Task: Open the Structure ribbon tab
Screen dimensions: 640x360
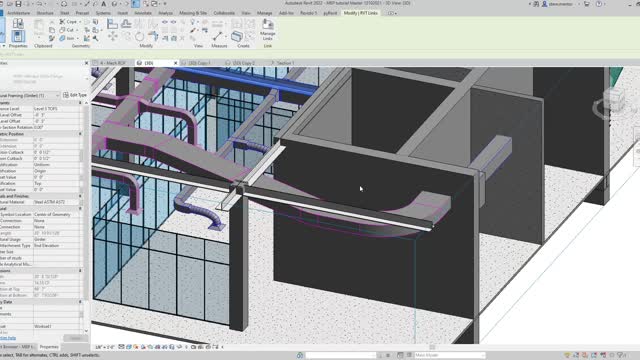Action: click(45, 13)
